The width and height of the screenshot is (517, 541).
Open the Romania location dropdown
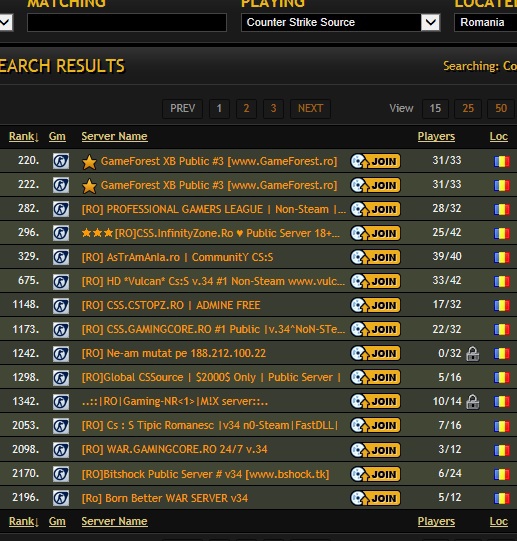486,22
